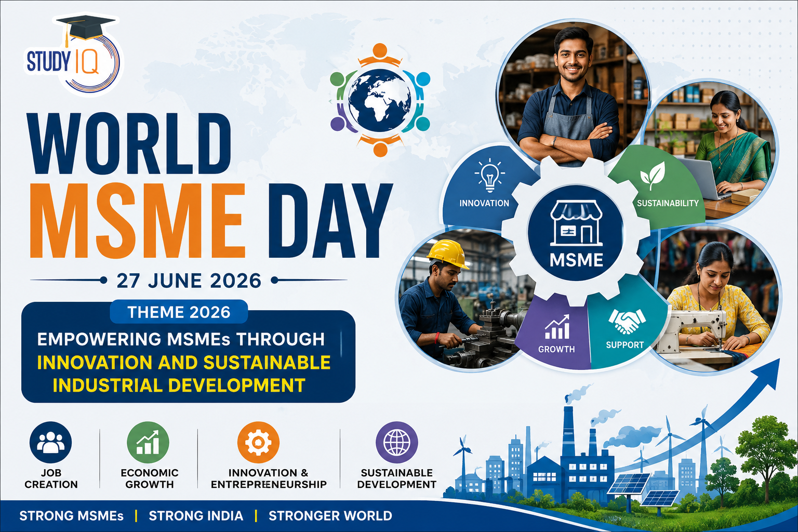Viewport: 798px width, 532px height.
Task: Click the Economic Growth chart icon
Action: [x=148, y=442]
